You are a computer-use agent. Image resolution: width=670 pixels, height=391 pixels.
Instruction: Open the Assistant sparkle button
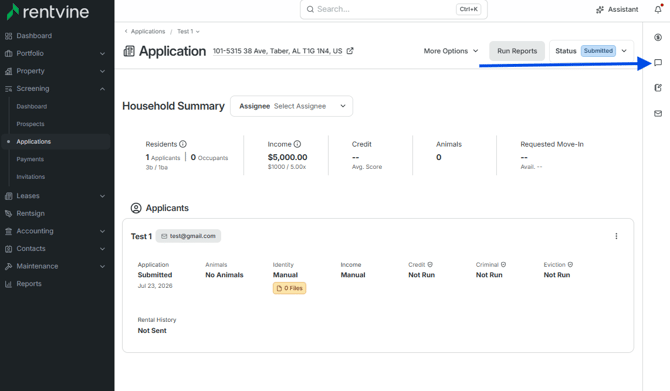click(617, 9)
